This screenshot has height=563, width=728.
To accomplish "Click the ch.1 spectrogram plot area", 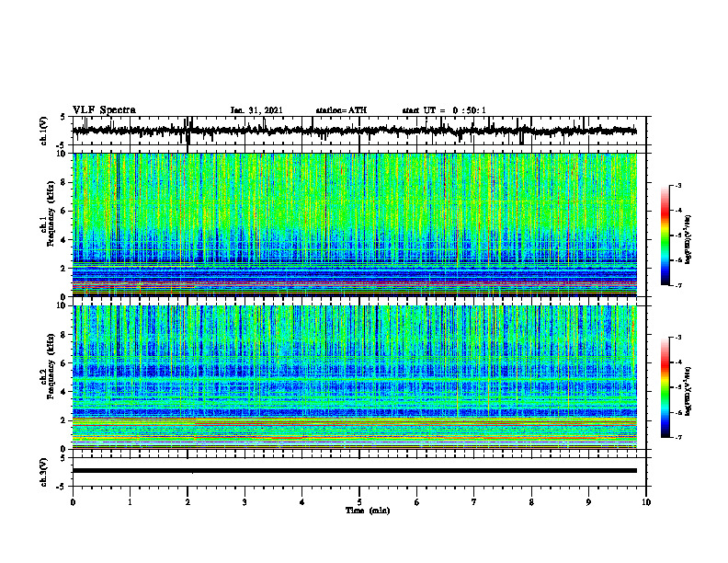I will click(355, 224).
